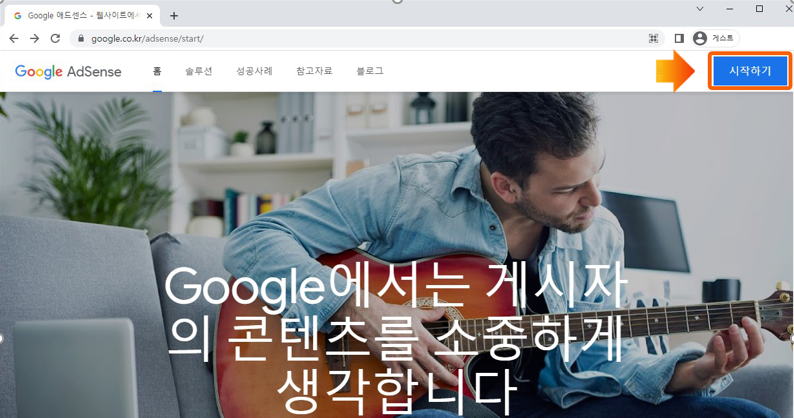Open the 게스트 guest profile button
The image size is (794, 418).
715,39
